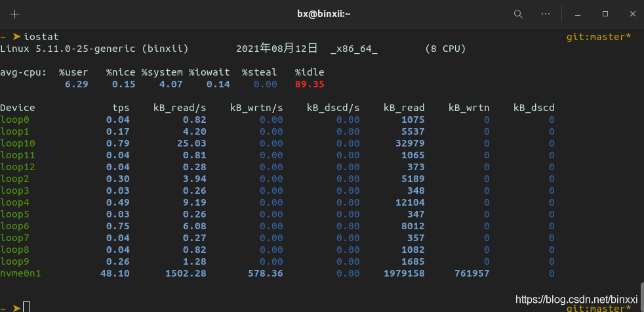Click the kB_wrtn/s column header

pos(256,108)
